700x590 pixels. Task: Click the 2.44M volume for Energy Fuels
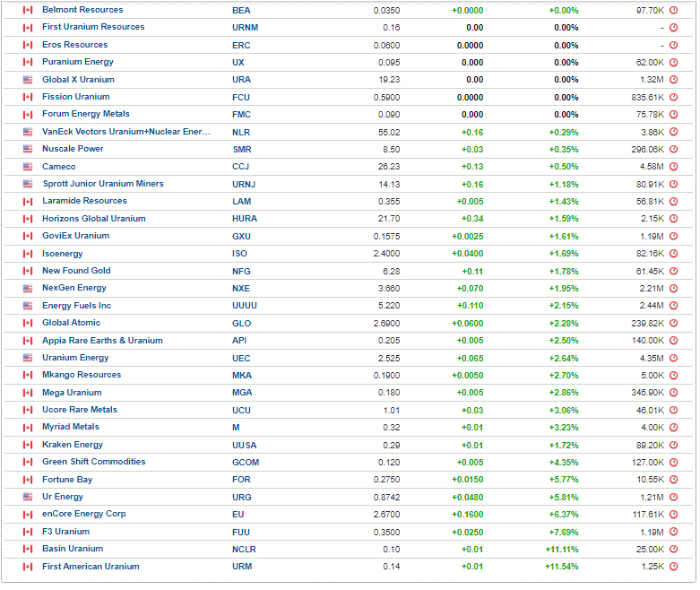click(652, 306)
